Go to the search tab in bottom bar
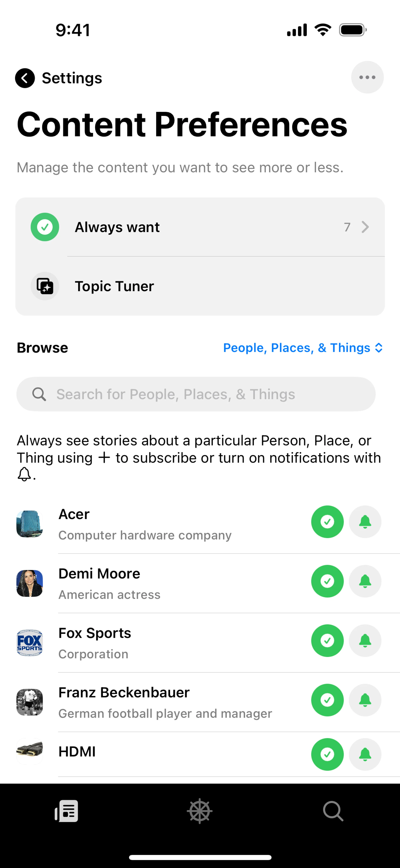Image resolution: width=400 pixels, height=868 pixels. coord(333,811)
